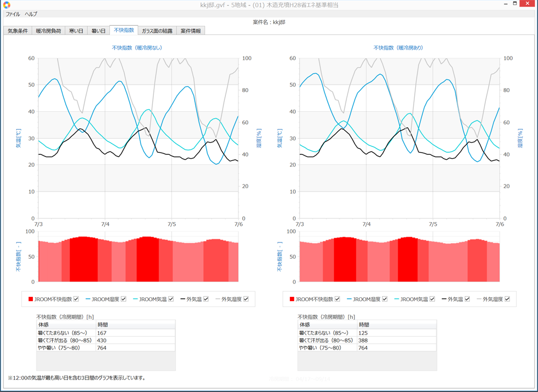Switch to the ガラス面の結露 tab
Viewport: 538px width, 392px height.
pyautogui.click(x=157, y=31)
